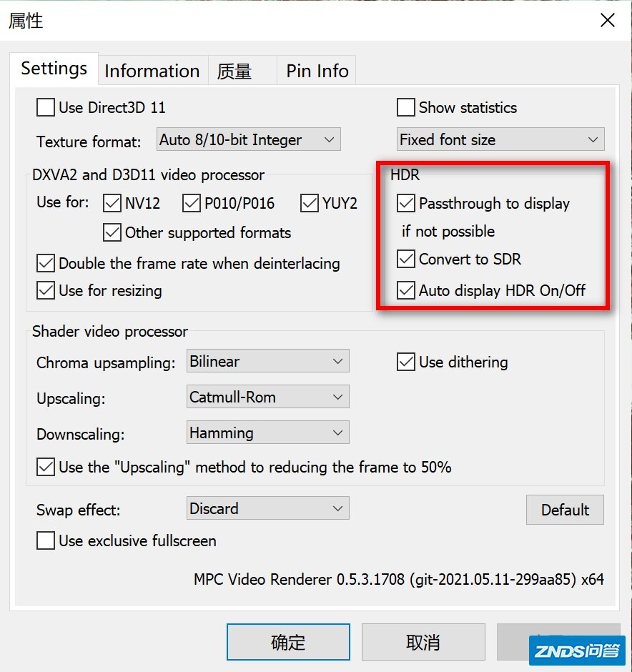Open the Downscaling Hamming dropdown
This screenshot has height=672, width=632.
coord(268,433)
